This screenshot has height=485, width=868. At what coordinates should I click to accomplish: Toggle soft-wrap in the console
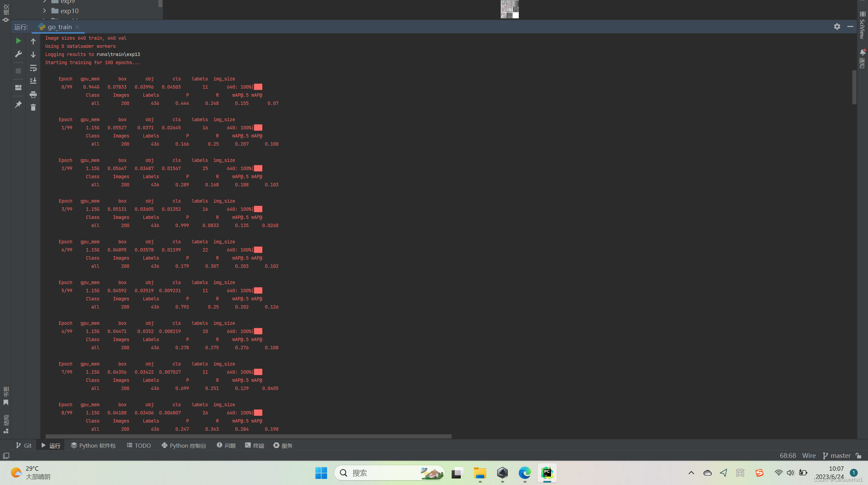(x=33, y=68)
